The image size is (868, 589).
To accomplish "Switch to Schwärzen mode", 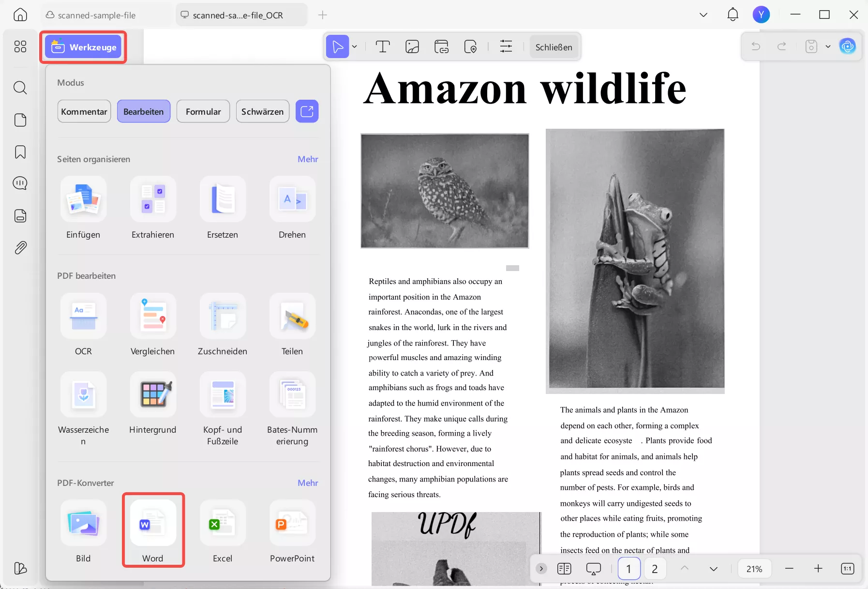I will point(263,111).
